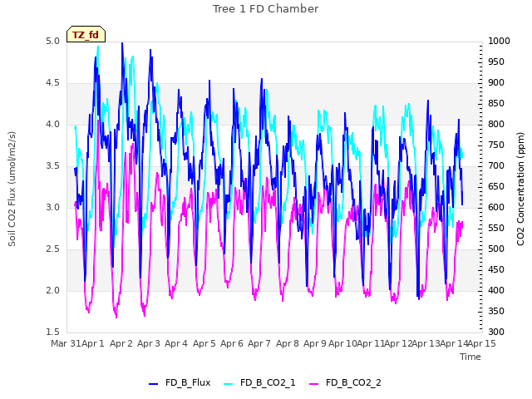Click the Apr 4 date tick label
The width and height of the screenshot is (532, 399).
tap(176, 343)
